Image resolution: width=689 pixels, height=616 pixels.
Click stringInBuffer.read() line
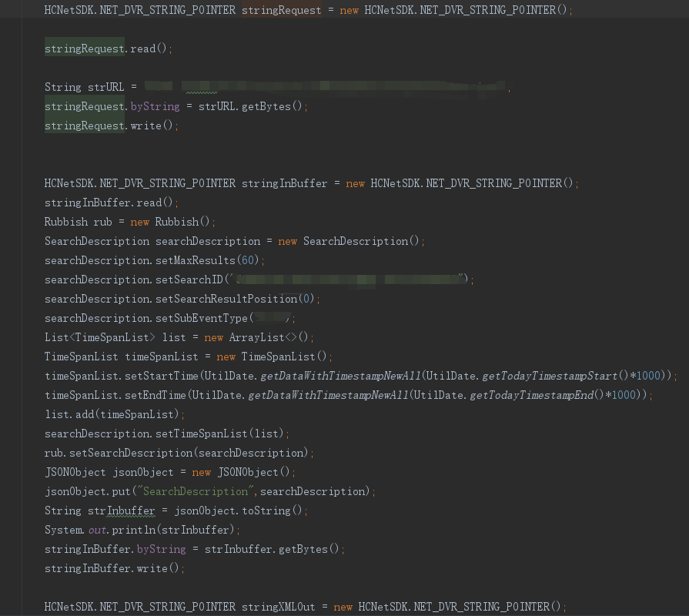[x=111, y=203]
